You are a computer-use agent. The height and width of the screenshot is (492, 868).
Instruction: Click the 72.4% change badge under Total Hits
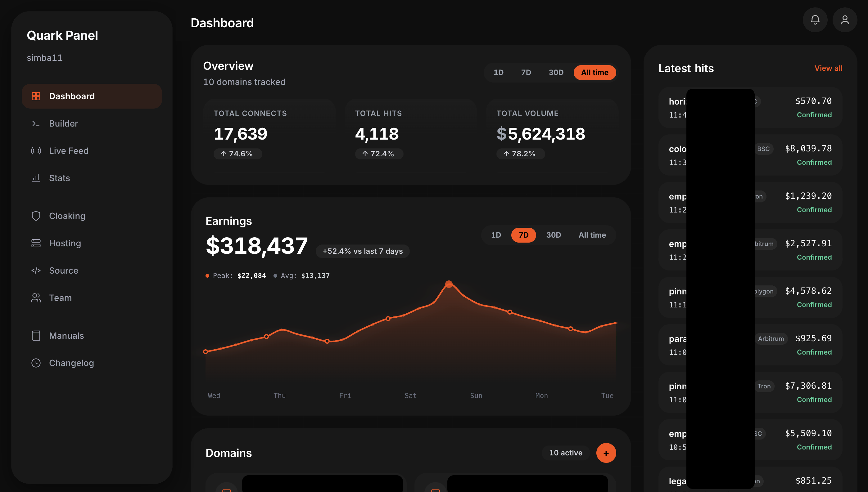coord(379,154)
